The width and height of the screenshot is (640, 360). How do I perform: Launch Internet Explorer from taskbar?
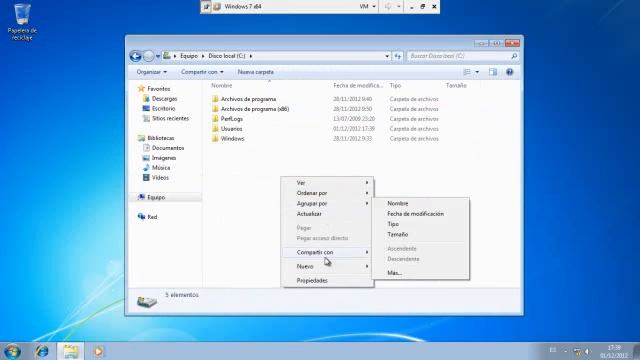[x=42, y=351]
